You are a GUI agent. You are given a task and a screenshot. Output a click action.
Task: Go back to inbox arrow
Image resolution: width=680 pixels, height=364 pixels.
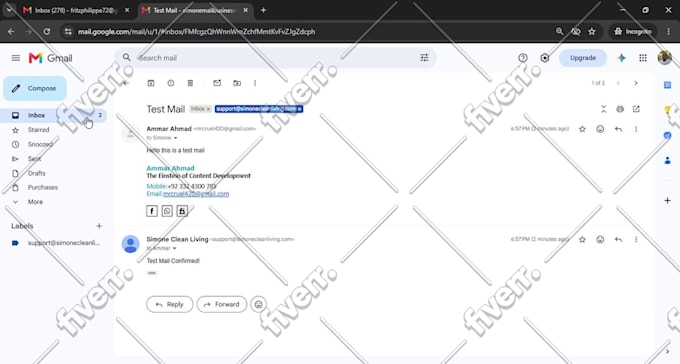click(x=126, y=83)
